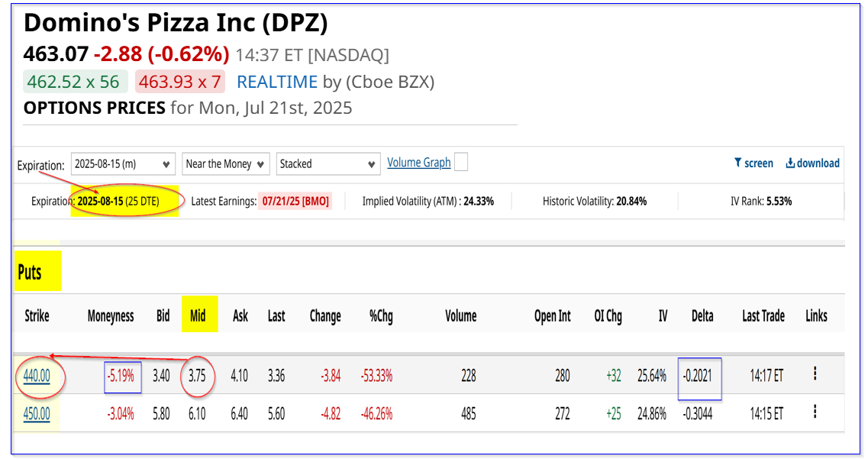Click the delta value -0.2021
The image size is (868, 459).
698,376
